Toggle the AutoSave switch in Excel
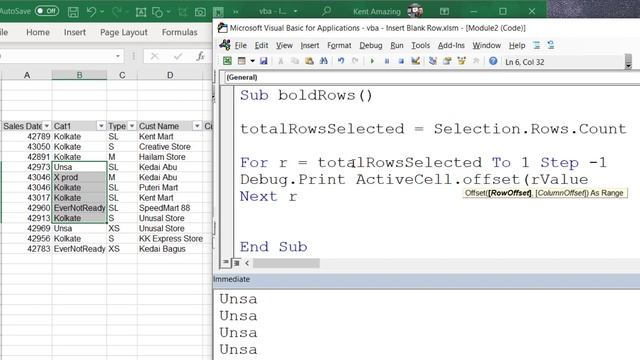This screenshot has width=640, height=360. [x=47, y=11]
